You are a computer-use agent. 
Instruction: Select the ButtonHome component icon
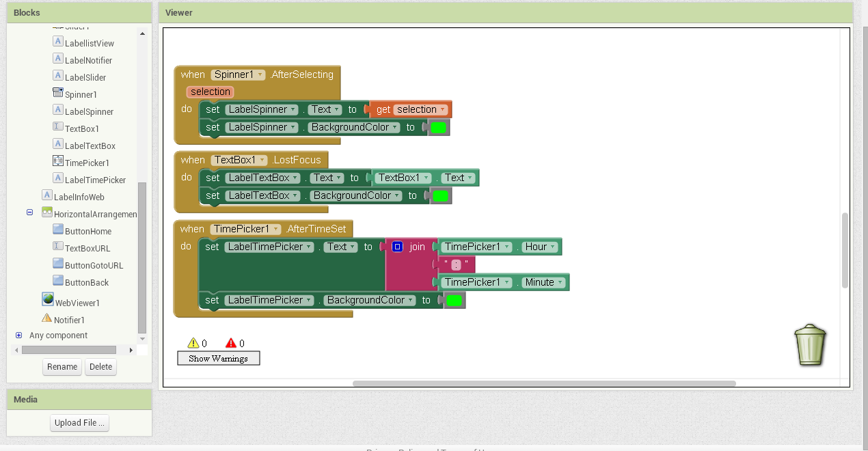58,230
